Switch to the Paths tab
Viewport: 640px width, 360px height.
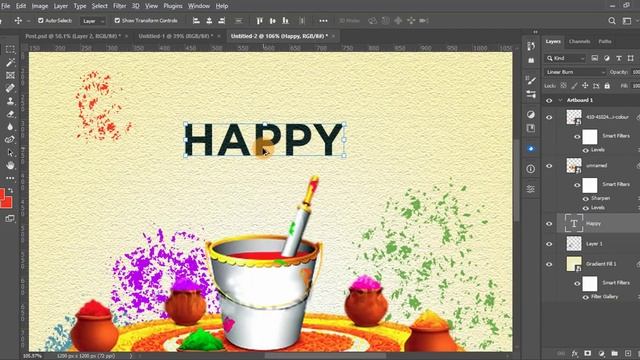pyautogui.click(x=605, y=42)
